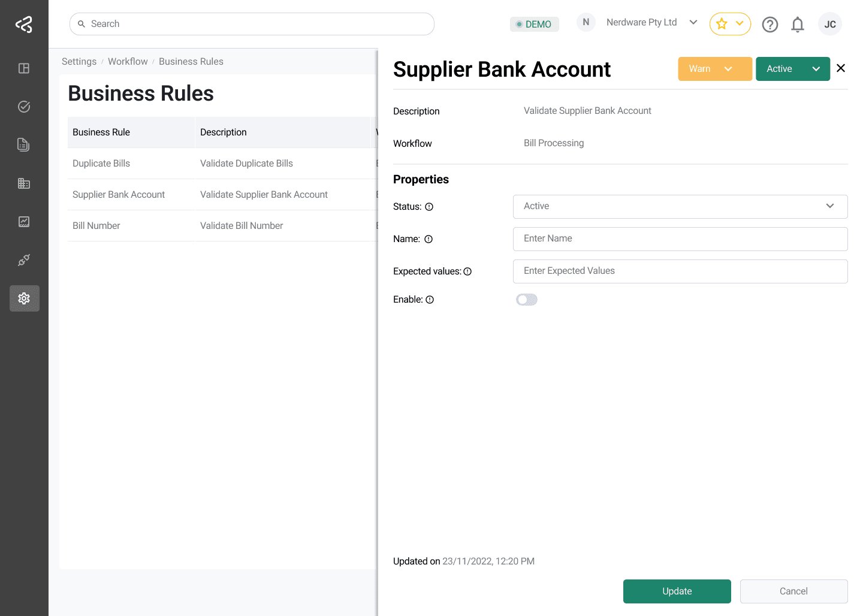This screenshot has height=616, width=863.
Task: Toggle the favorites star control
Action: 730,23
